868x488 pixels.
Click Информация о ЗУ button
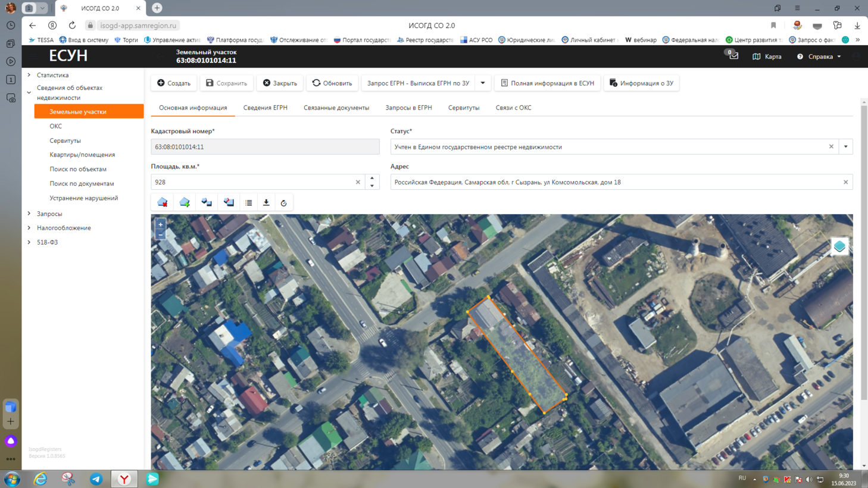pos(641,83)
